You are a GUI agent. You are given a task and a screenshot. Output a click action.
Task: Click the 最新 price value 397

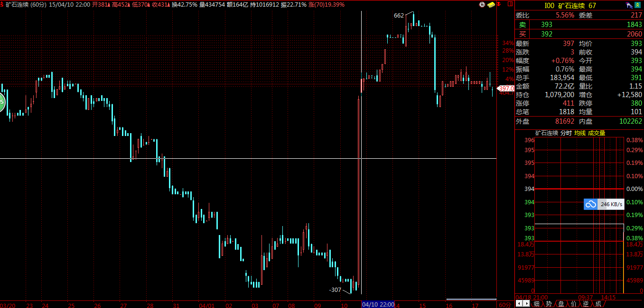(x=569, y=44)
